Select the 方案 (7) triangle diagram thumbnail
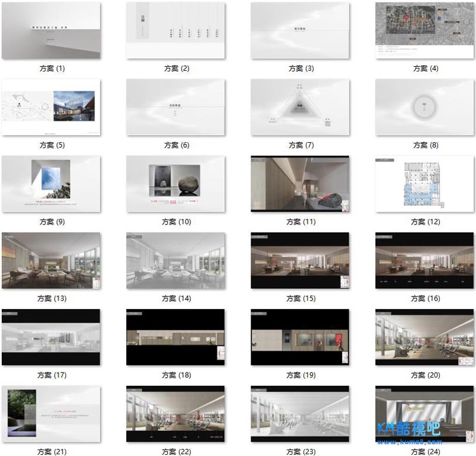476x456 pixels. (x=300, y=108)
